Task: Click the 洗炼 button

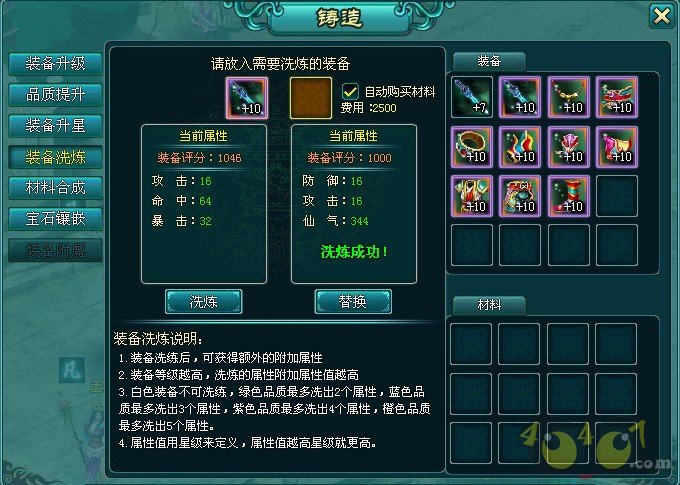Action: [x=203, y=301]
